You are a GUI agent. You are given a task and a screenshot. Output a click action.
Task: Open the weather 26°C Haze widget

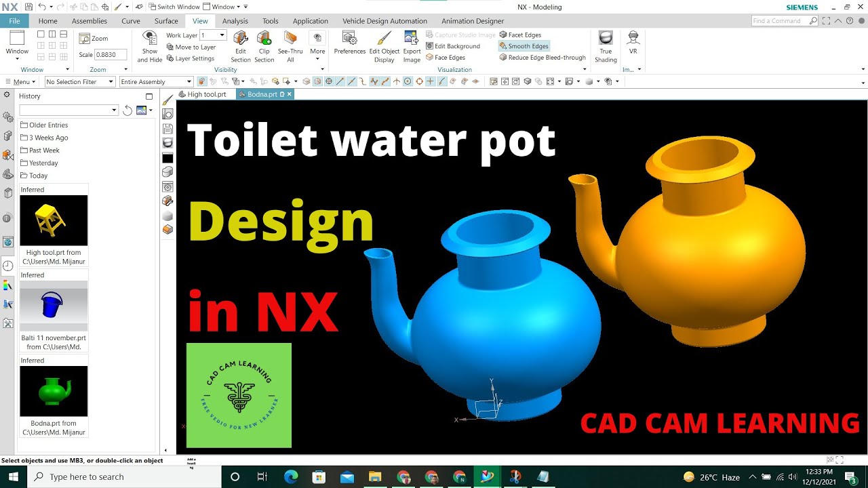pyautogui.click(x=711, y=477)
